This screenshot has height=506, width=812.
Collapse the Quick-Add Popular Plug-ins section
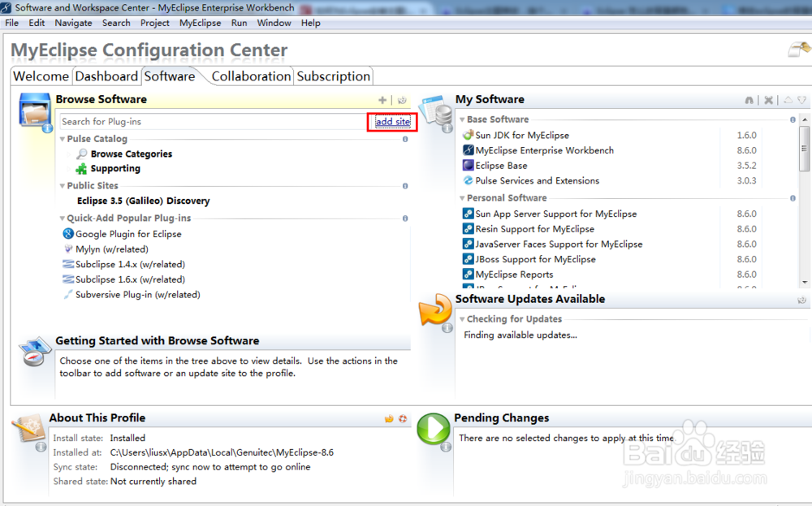click(63, 218)
